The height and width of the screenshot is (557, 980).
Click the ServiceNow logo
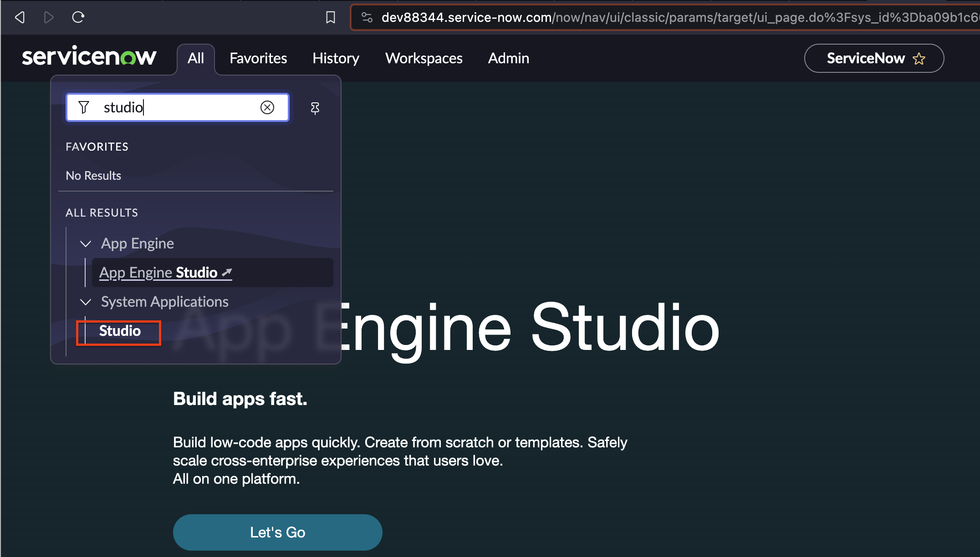(89, 57)
